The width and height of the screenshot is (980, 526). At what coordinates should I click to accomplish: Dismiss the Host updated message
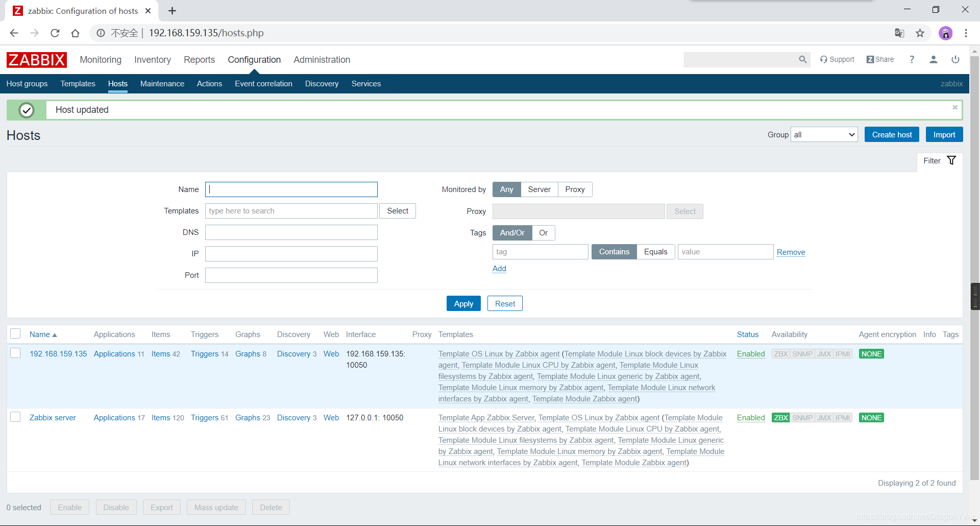tap(955, 107)
